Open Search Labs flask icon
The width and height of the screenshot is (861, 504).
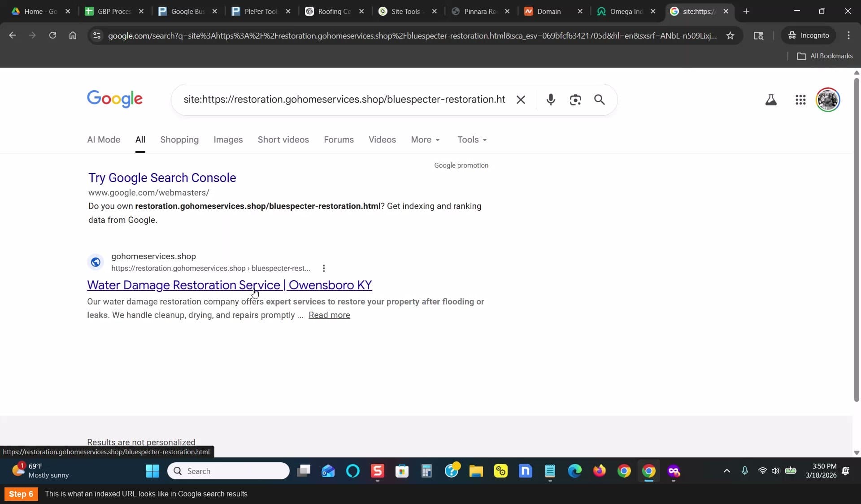click(771, 100)
